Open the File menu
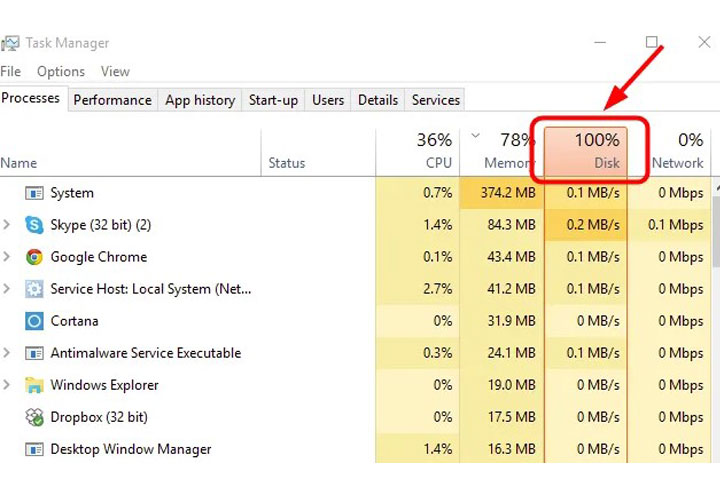 [11, 72]
